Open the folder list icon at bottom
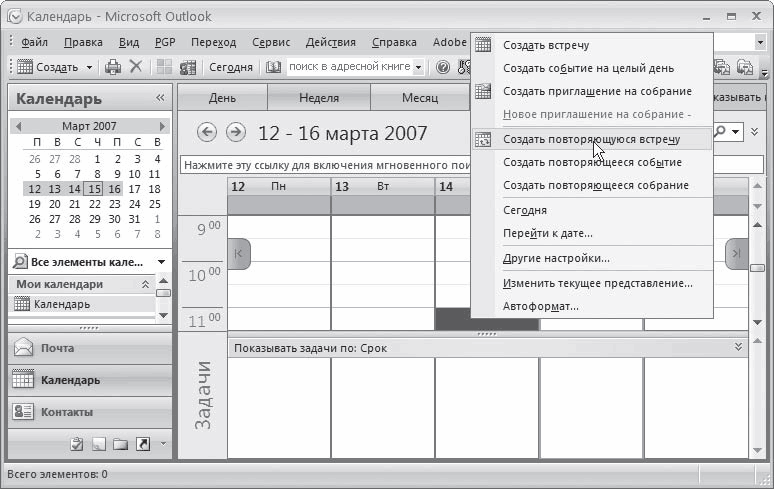The image size is (774, 489). (x=120, y=444)
